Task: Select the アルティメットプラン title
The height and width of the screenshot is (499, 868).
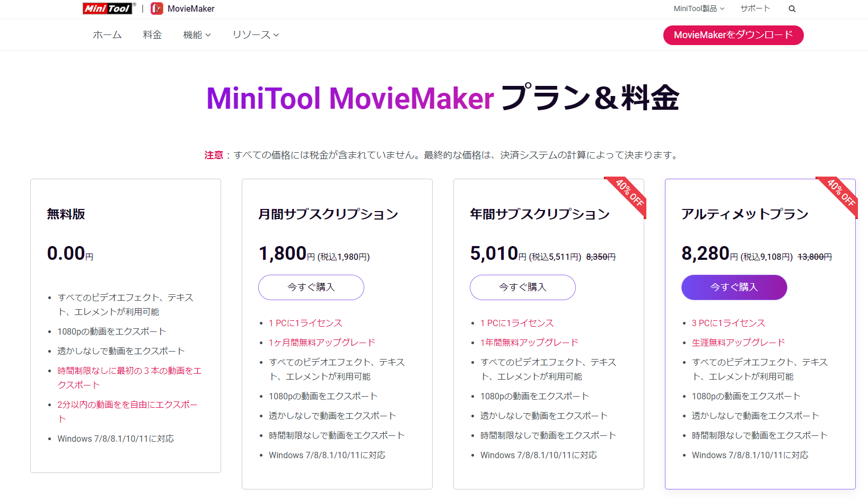Action: point(745,214)
